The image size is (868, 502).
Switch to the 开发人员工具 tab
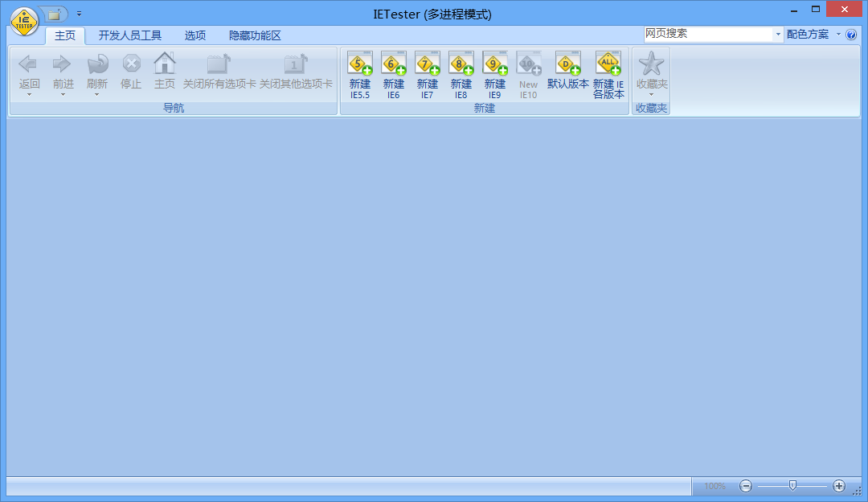(x=130, y=35)
